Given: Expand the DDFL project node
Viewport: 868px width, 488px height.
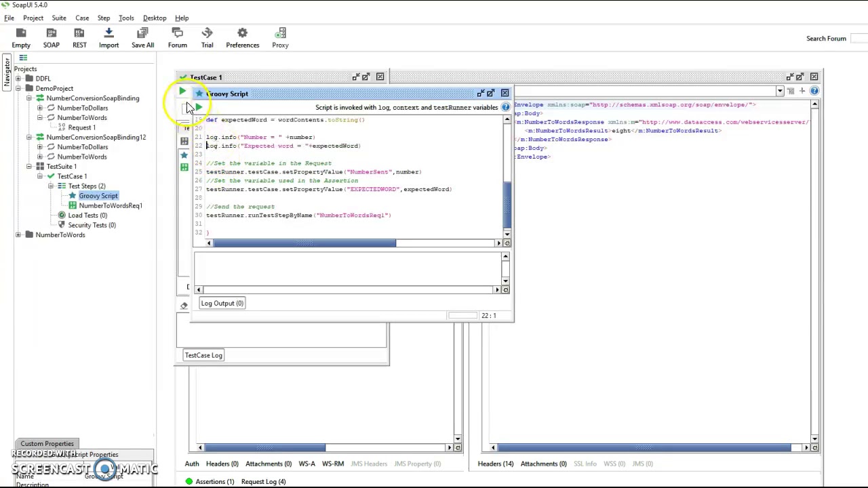Looking at the screenshot, I should (x=18, y=79).
